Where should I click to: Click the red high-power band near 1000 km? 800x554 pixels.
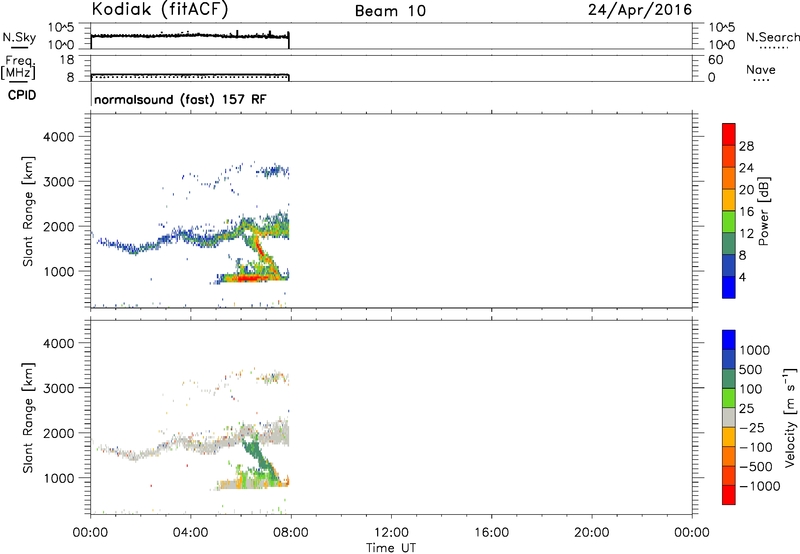click(x=251, y=278)
